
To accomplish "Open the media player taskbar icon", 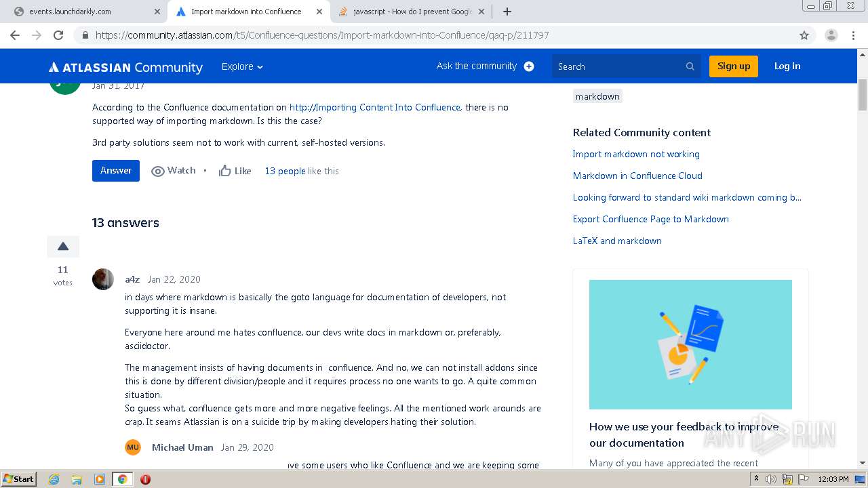I will point(99,479).
